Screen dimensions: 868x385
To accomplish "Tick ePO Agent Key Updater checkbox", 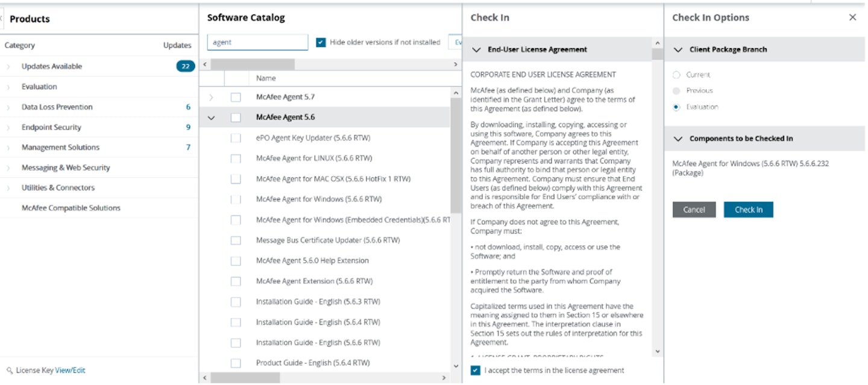I will [x=236, y=138].
